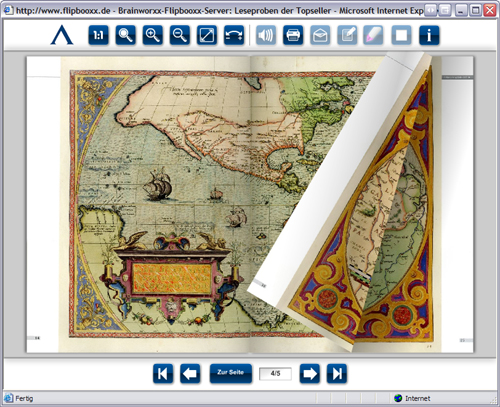Go to the next page
Image resolution: width=500 pixels, height=407 pixels.
(310, 374)
